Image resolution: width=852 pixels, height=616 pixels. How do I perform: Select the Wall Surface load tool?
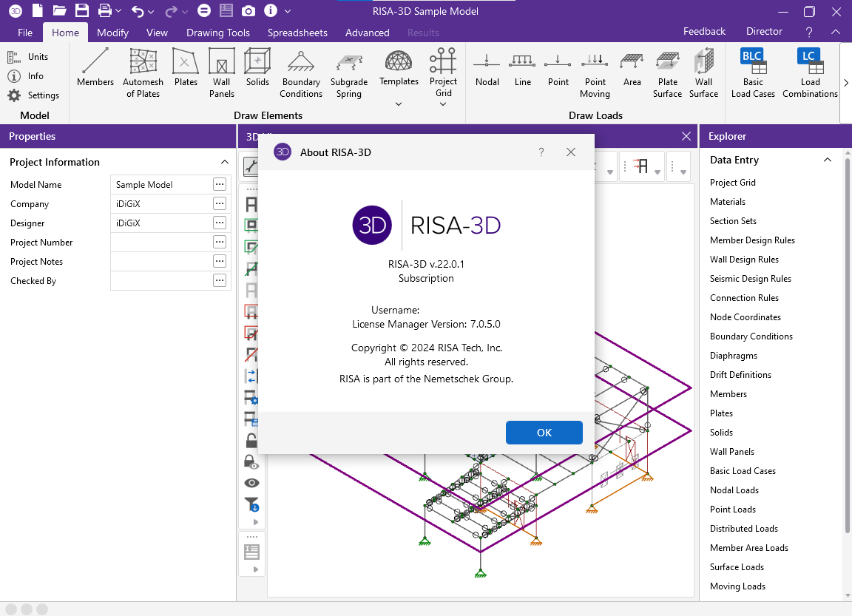703,73
